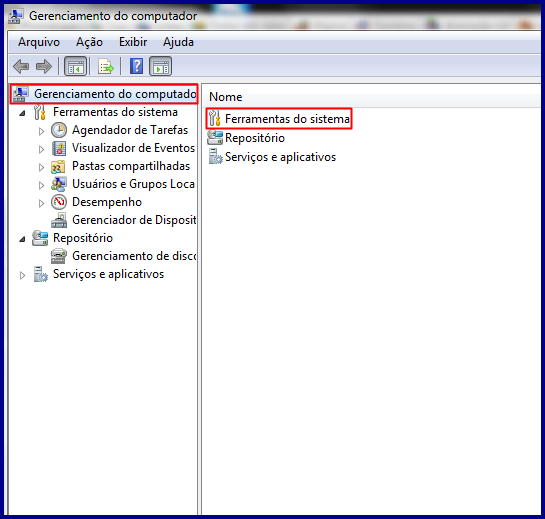This screenshot has height=519, width=545.
Task: Open the Ação menu
Action: [89, 42]
